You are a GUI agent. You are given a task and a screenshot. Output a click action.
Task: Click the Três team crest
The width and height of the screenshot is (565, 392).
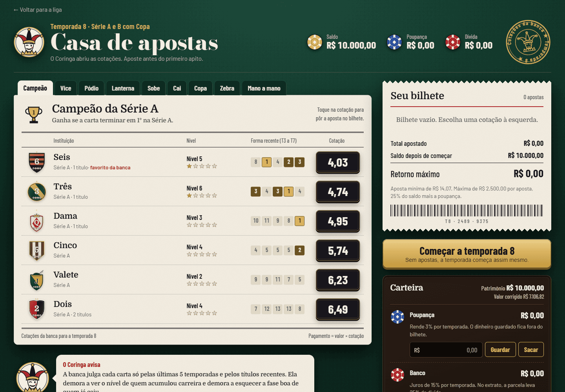(37, 192)
